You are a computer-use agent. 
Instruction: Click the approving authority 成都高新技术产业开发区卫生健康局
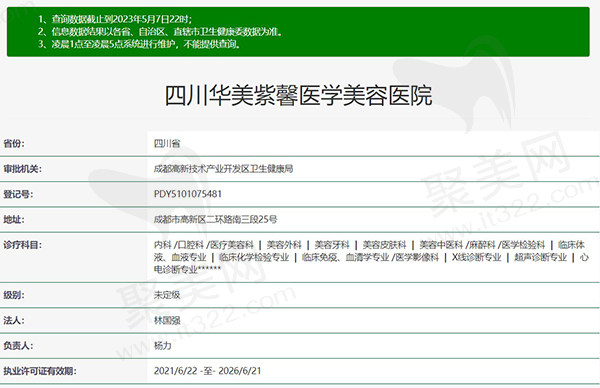223,169
